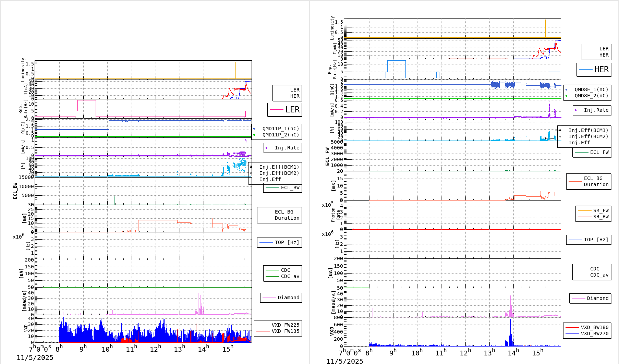Click the TOP [Hz] legend in left panel
The image size is (619, 364).
click(x=279, y=242)
